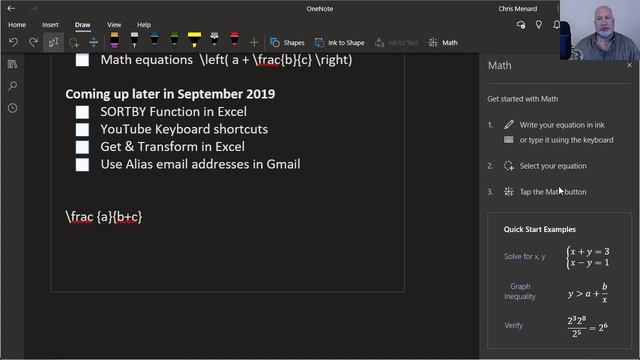Open the View tab
640x360 pixels.
tap(114, 24)
